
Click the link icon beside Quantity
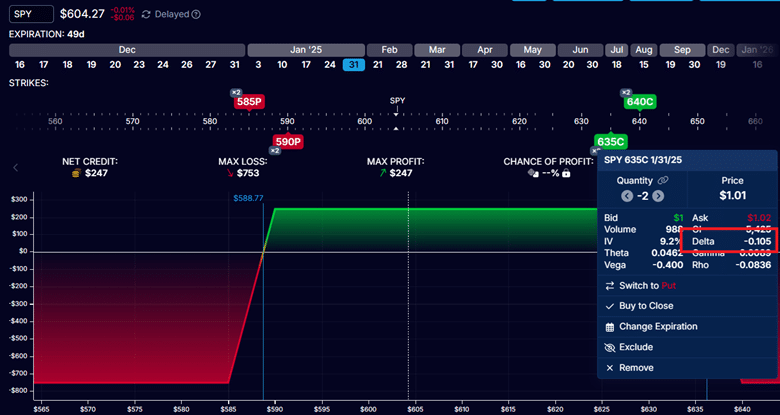(663, 181)
